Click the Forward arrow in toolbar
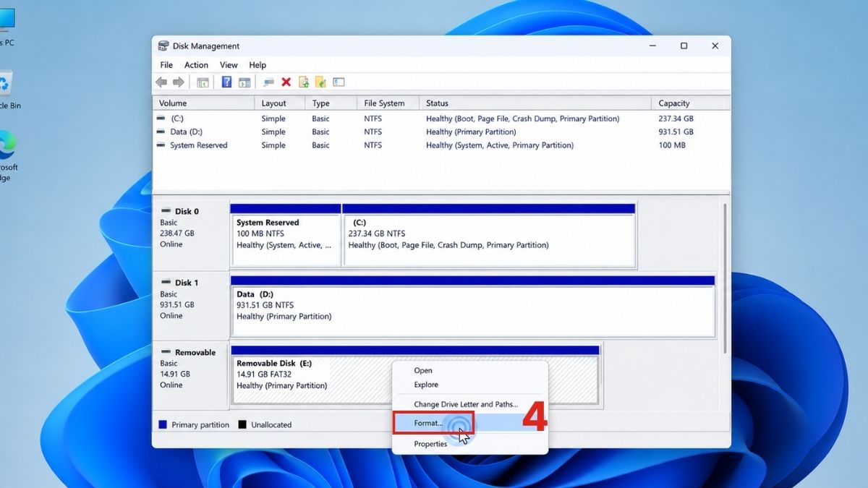Screen dimensions: 868x488 pos(178,82)
